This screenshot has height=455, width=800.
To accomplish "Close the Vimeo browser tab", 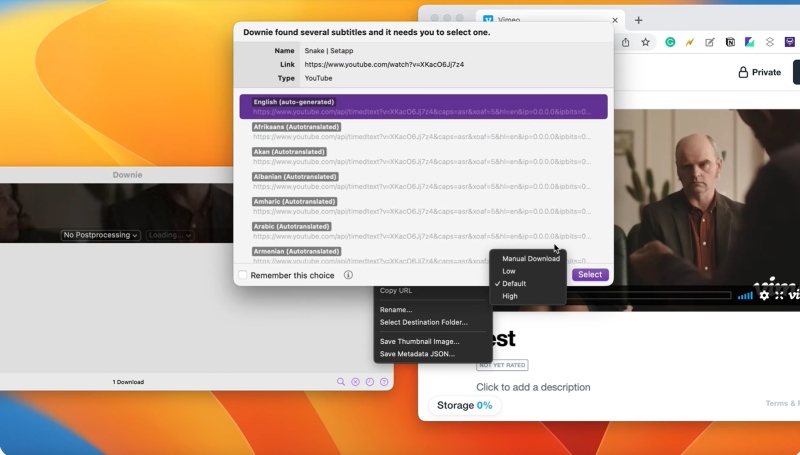I will pyautogui.click(x=615, y=20).
